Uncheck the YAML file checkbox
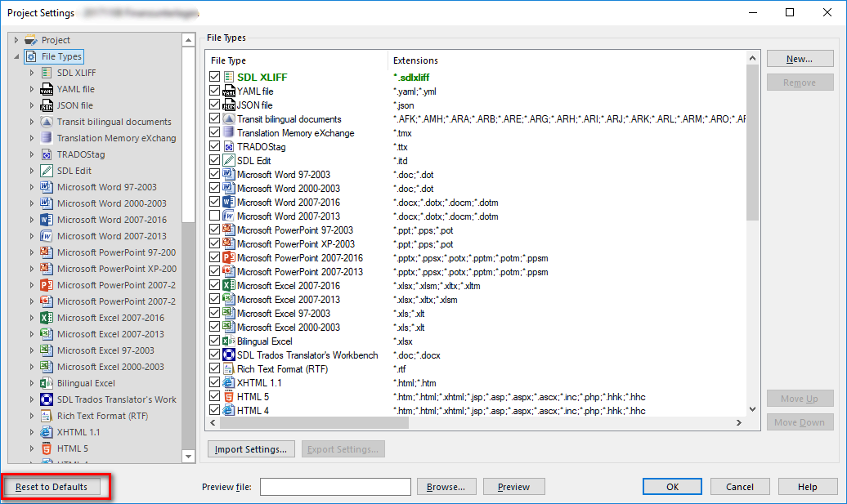Image resolution: width=847 pixels, height=504 pixels. pos(215,91)
